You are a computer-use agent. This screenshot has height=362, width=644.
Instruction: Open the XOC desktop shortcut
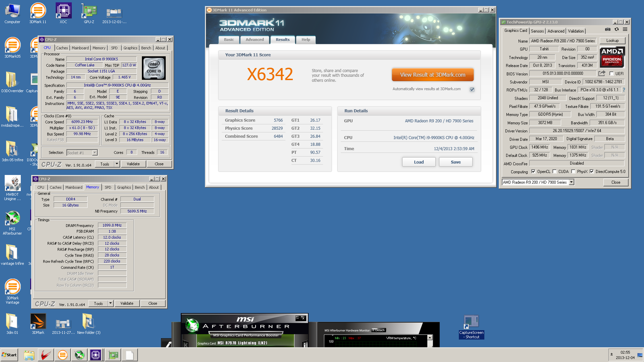[63, 13]
